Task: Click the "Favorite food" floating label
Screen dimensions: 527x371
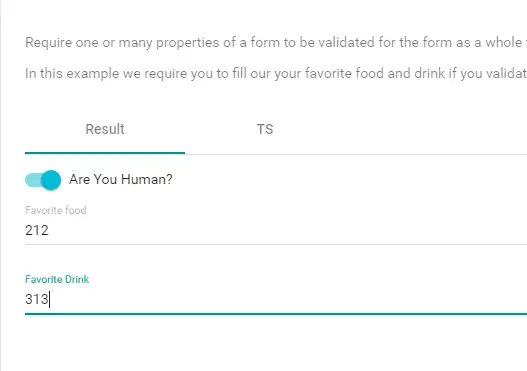Action: (x=56, y=210)
